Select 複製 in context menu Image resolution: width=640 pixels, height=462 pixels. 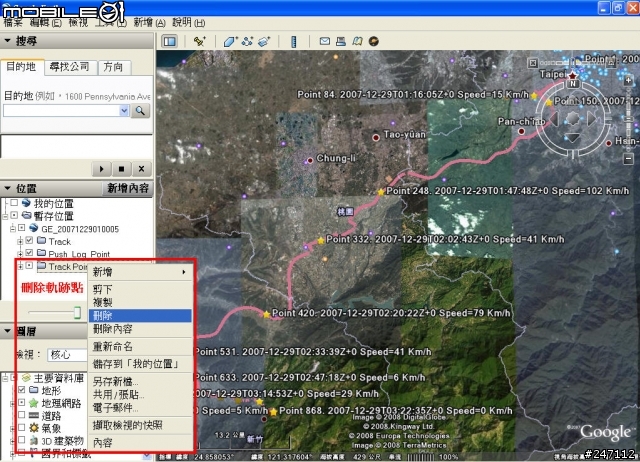point(140,302)
